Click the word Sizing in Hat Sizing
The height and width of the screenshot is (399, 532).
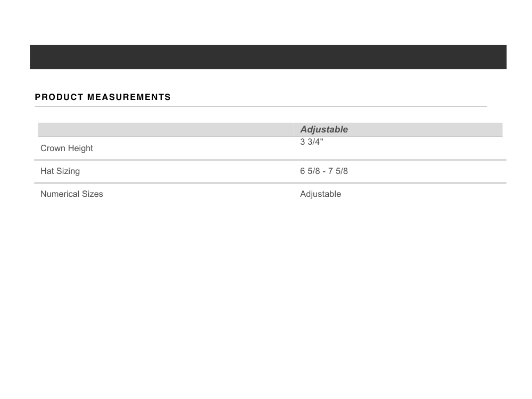68,171
